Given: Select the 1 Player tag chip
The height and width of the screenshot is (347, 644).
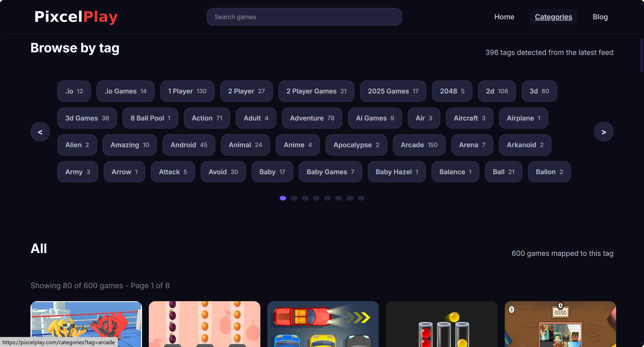Looking at the screenshot, I should tap(187, 91).
